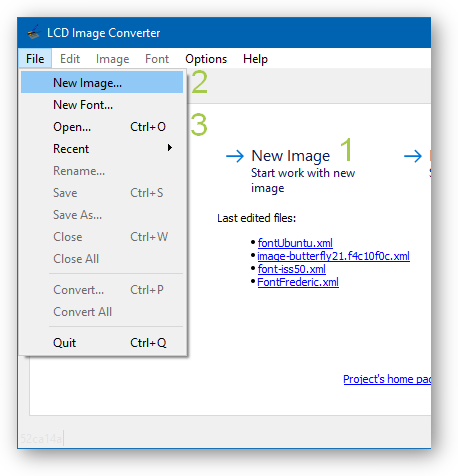Image resolution: width=458 pixels, height=476 pixels.
Task: Open the Options menu
Action: pos(206,59)
